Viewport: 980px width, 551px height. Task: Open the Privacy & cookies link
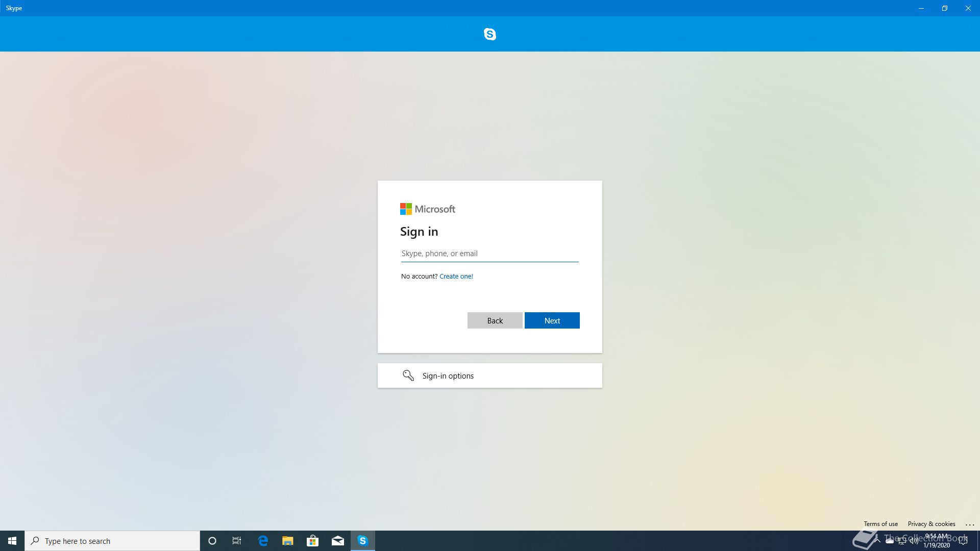[x=932, y=524]
